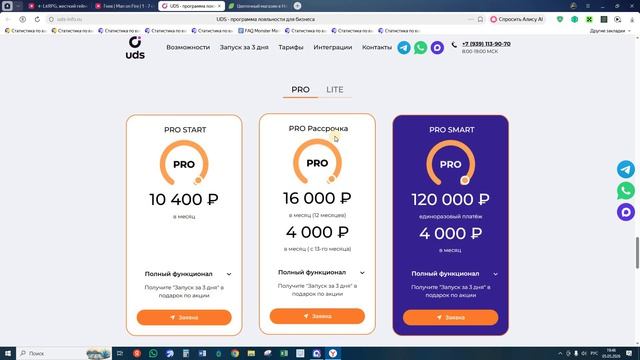
Task: Switch to the Man on Fire browser tab
Action: pos(124,6)
